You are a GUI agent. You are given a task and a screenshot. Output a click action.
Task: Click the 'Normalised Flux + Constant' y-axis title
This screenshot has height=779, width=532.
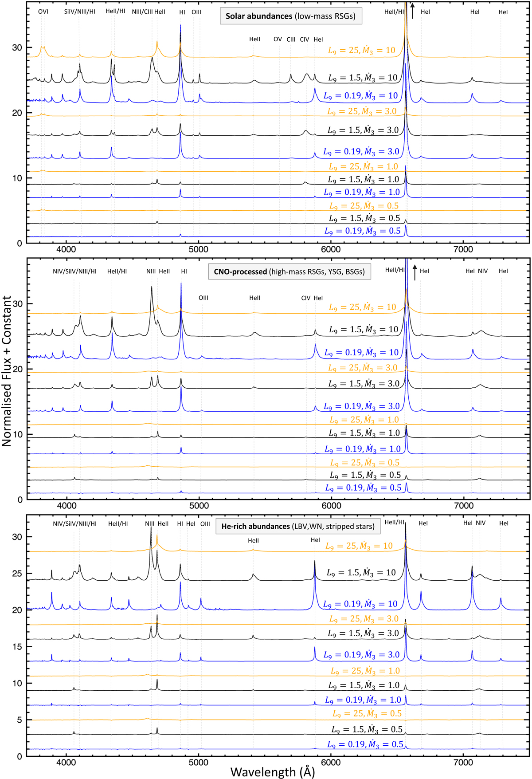7,371
